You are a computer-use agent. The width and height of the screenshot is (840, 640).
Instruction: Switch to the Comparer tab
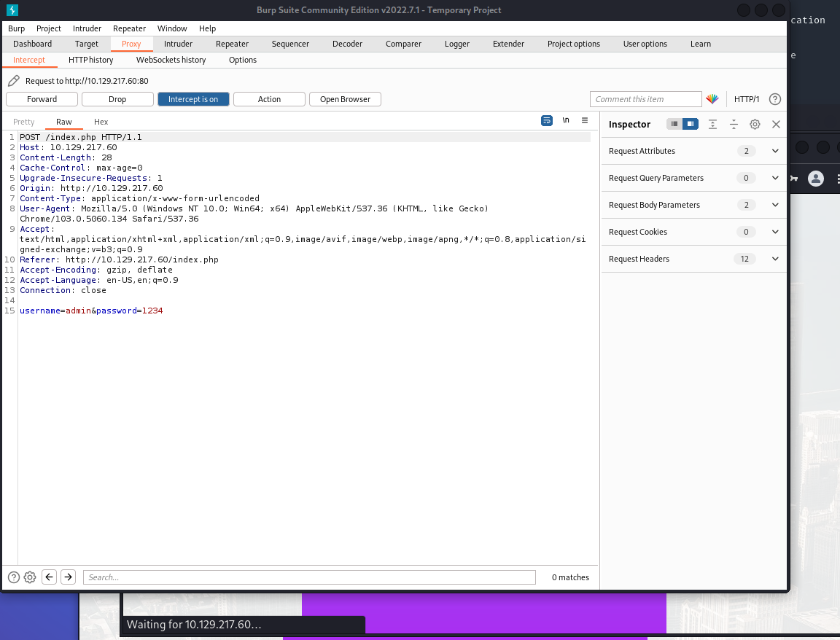403,44
